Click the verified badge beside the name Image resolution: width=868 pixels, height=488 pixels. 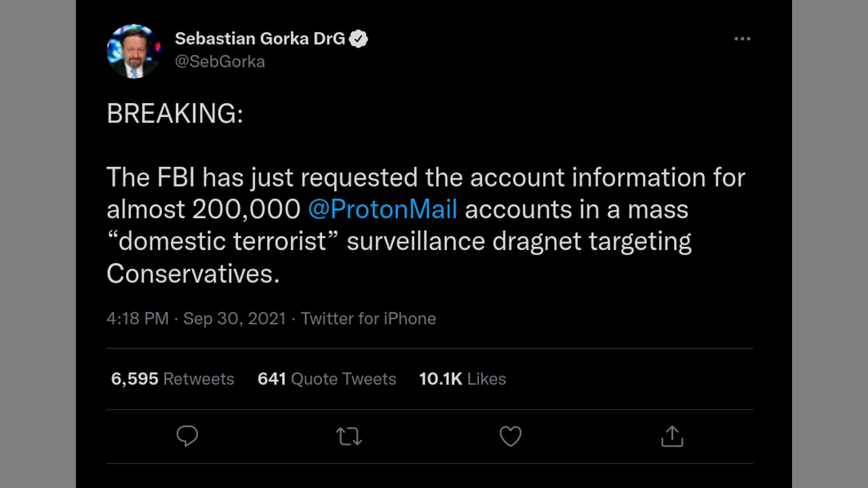(x=359, y=39)
